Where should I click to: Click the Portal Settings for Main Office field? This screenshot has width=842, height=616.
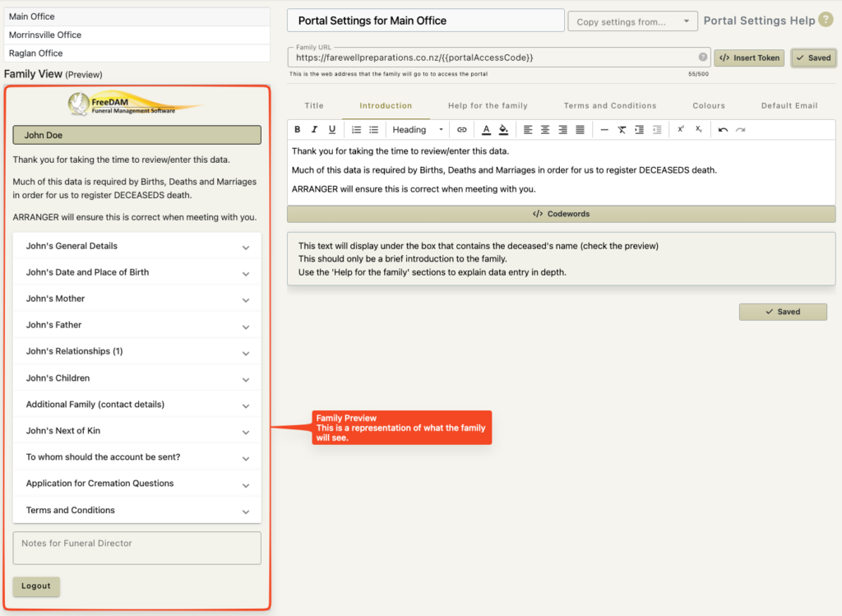[x=426, y=21]
